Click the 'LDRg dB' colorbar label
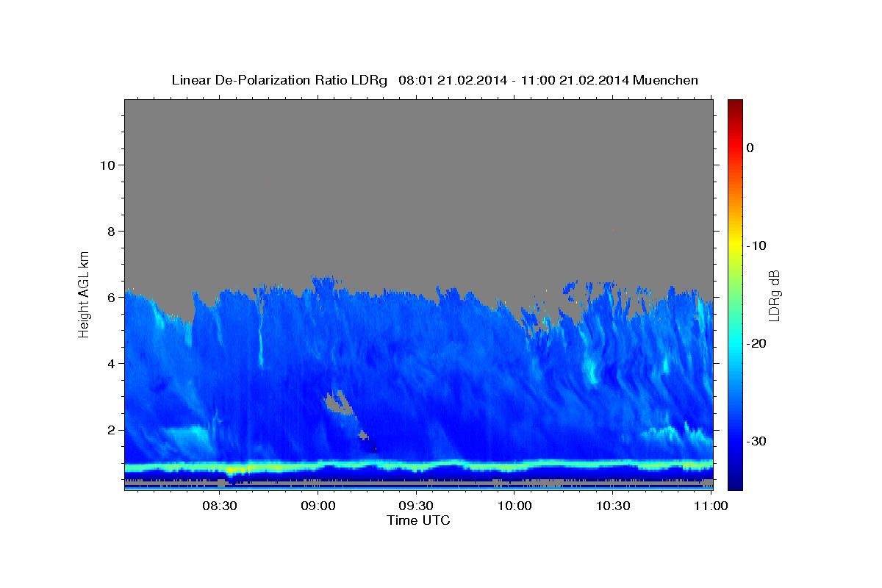This screenshot has width=882, height=588. 774,295
